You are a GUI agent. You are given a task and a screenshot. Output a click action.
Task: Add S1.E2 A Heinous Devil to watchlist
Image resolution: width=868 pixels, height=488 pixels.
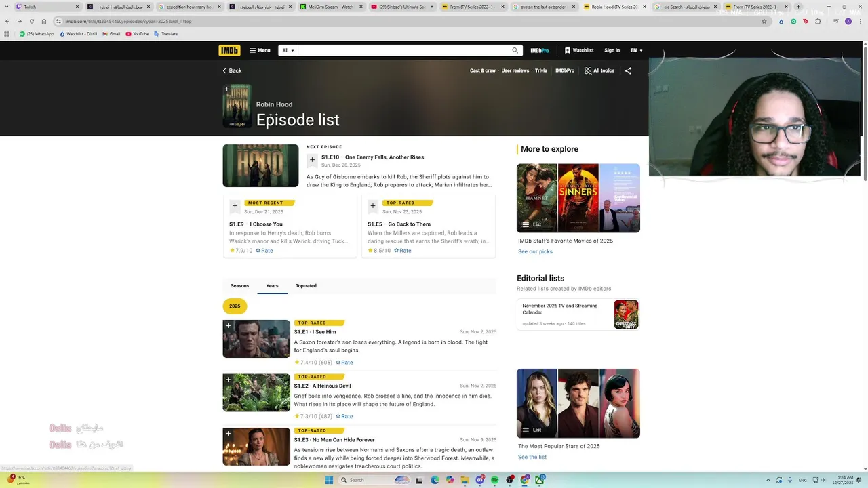pyautogui.click(x=229, y=380)
